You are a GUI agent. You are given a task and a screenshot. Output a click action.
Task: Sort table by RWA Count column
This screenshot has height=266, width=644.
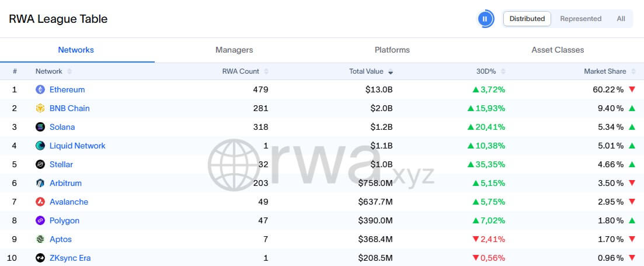pos(241,71)
